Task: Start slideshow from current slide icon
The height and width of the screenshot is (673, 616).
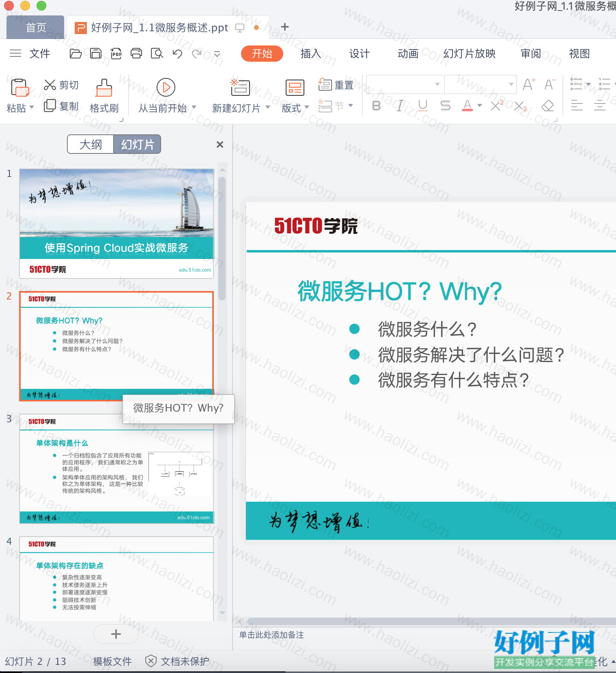Action: point(166,87)
